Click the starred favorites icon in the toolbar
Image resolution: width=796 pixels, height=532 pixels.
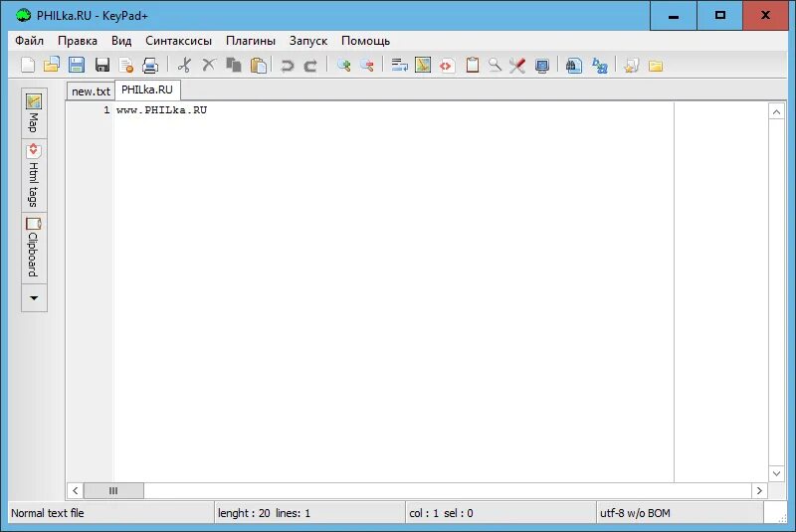click(631, 65)
